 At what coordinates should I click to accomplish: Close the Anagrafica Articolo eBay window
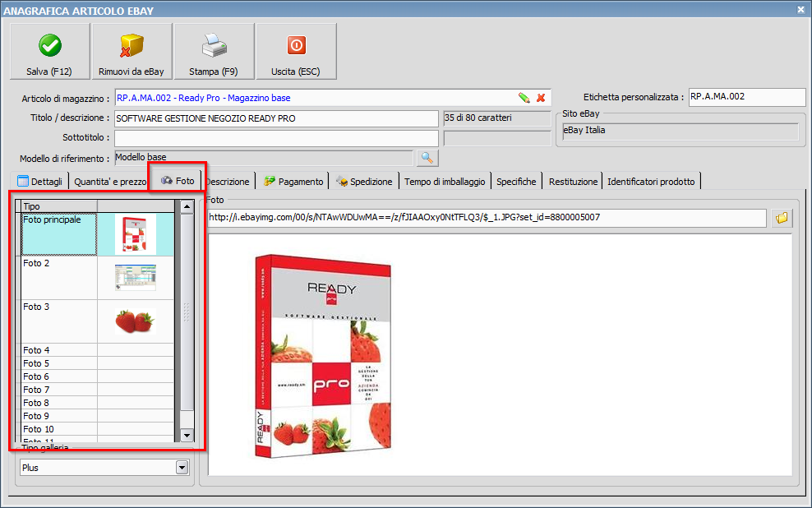point(800,9)
